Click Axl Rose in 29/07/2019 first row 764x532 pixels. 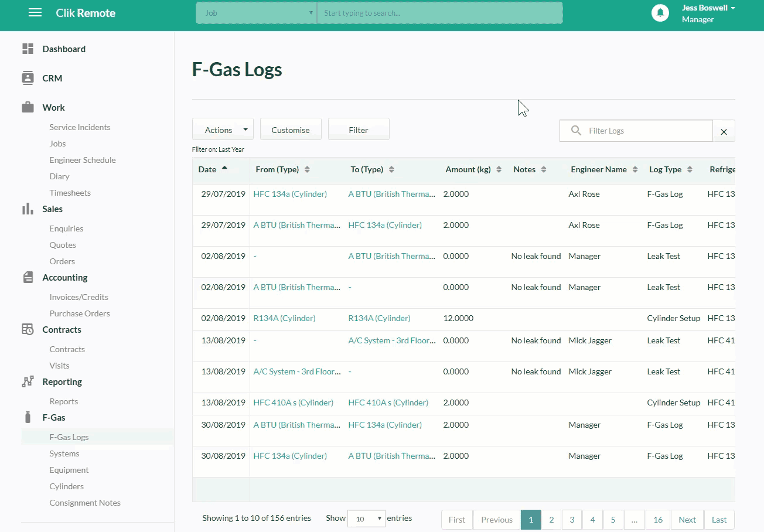[x=584, y=194]
